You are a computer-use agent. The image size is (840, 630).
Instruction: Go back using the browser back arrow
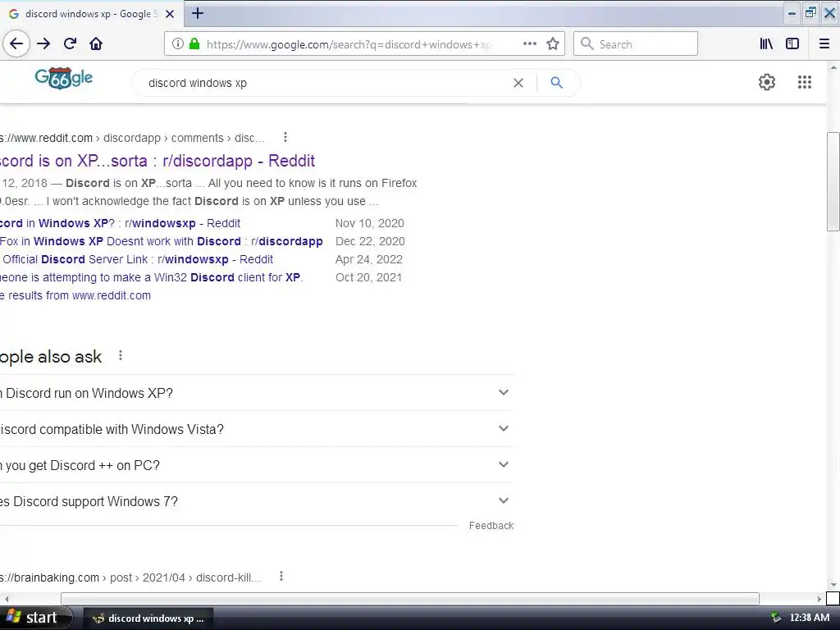click(16, 44)
